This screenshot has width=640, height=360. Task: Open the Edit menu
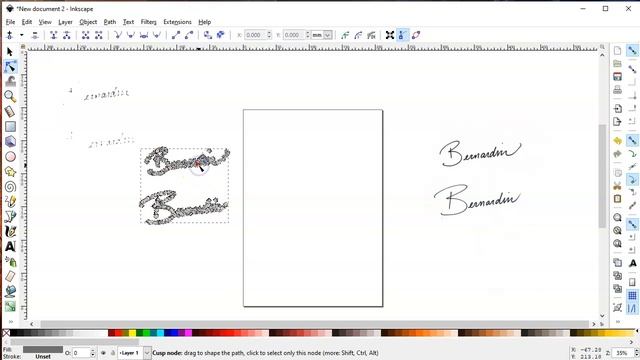pos(27,22)
